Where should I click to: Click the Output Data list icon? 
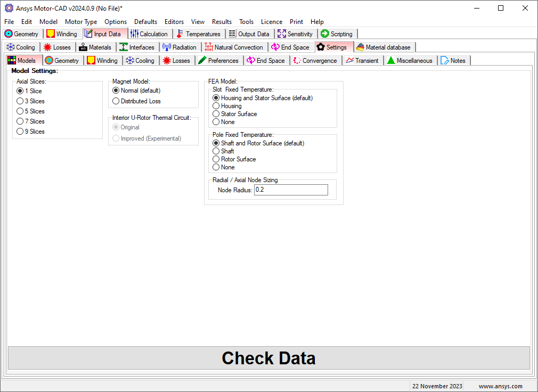click(232, 34)
